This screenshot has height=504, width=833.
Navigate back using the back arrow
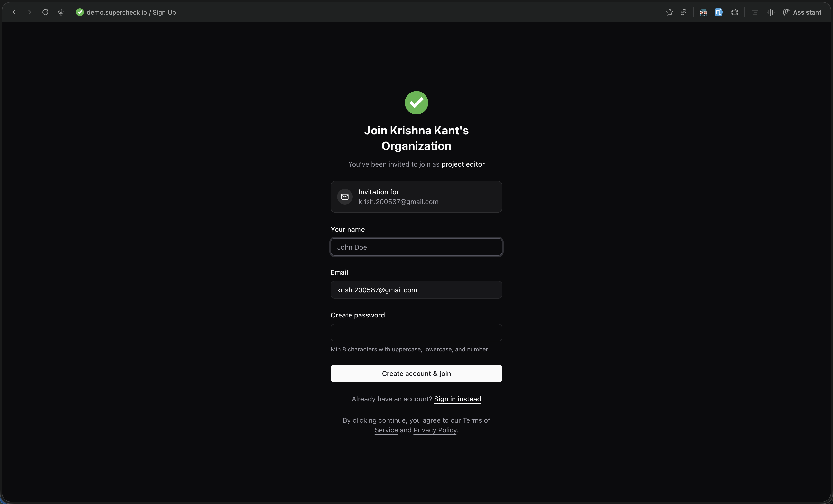coord(14,12)
